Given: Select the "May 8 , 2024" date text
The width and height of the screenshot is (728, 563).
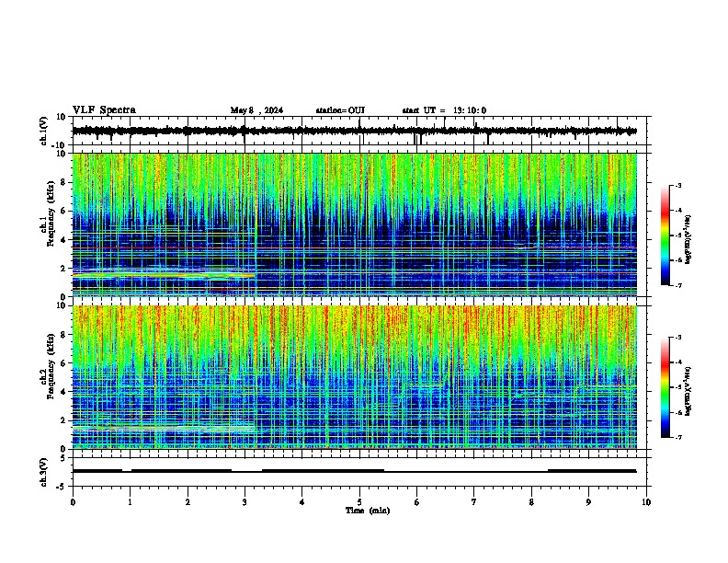Looking at the screenshot, I should (256, 110).
